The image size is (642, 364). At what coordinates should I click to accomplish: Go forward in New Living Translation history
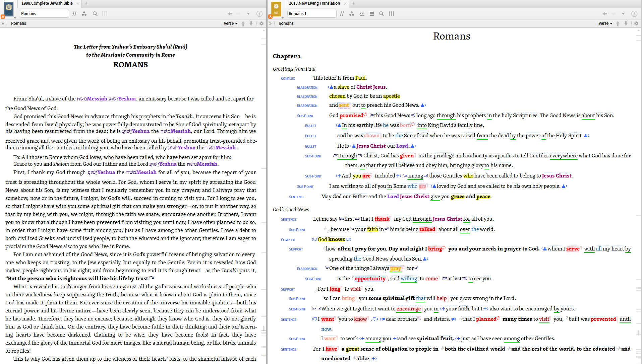[x=614, y=14]
